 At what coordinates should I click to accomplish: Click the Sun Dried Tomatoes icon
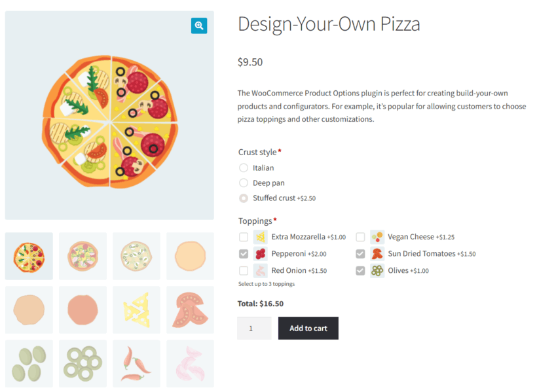tap(377, 253)
